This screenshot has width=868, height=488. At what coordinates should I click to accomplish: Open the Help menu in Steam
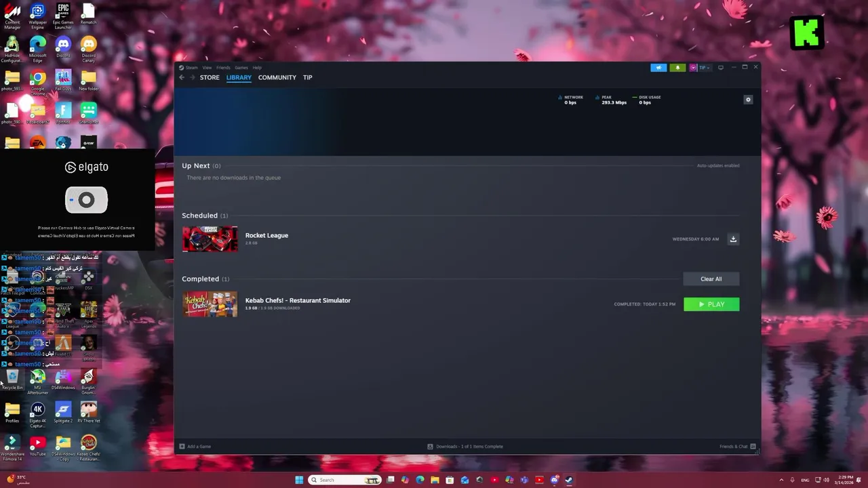coord(257,68)
